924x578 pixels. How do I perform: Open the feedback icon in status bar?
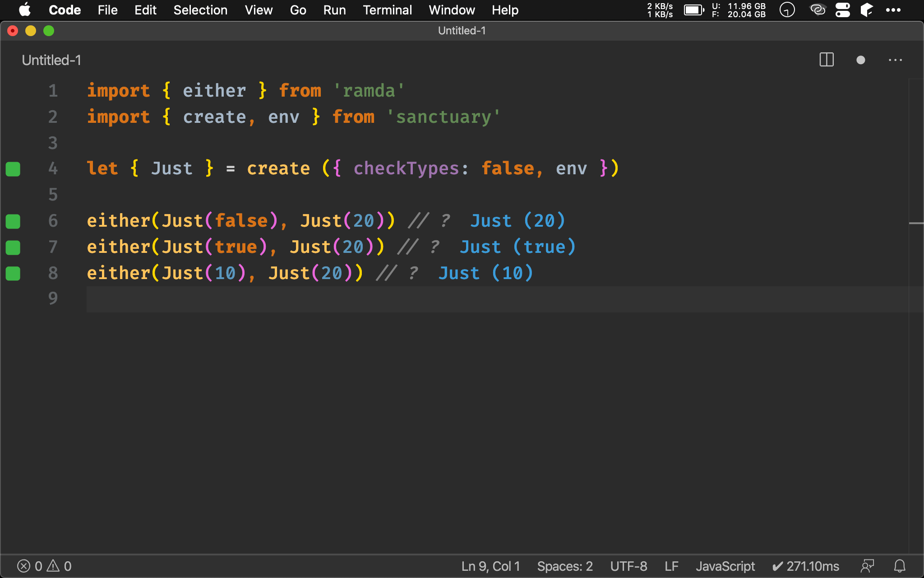click(x=867, y=566)
